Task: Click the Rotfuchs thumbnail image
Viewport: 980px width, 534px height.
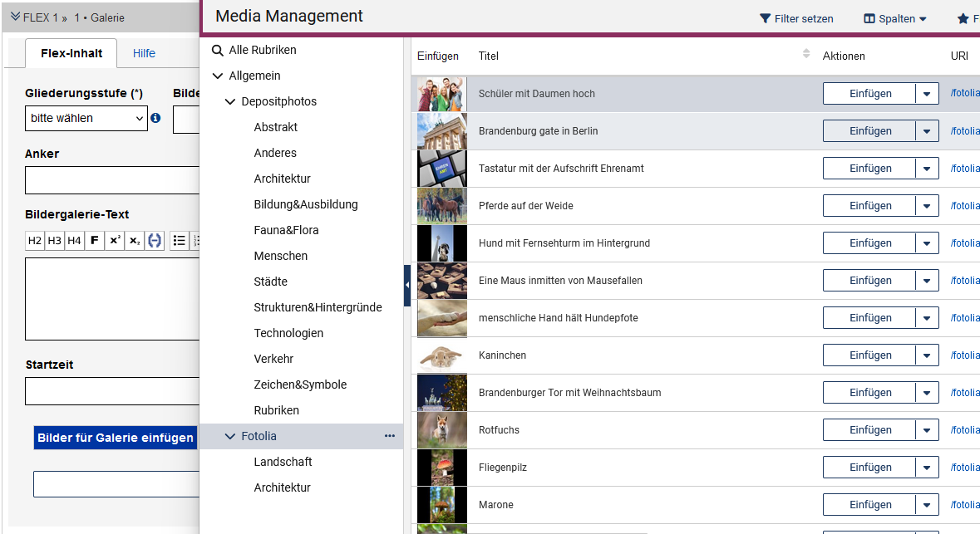Action: [x=441, y=429]
